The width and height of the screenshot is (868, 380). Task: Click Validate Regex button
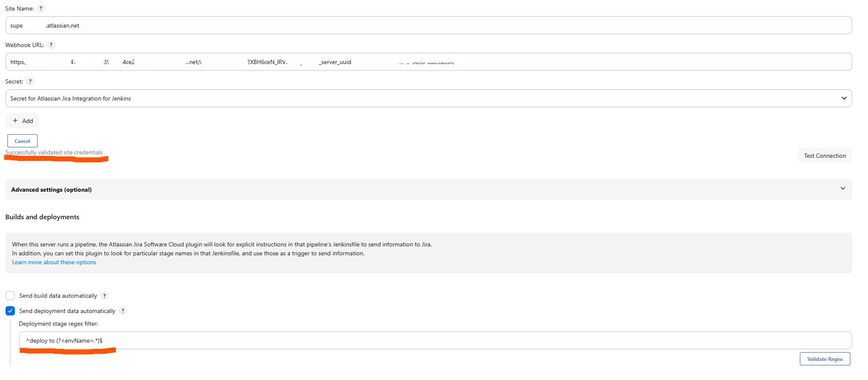825,359
